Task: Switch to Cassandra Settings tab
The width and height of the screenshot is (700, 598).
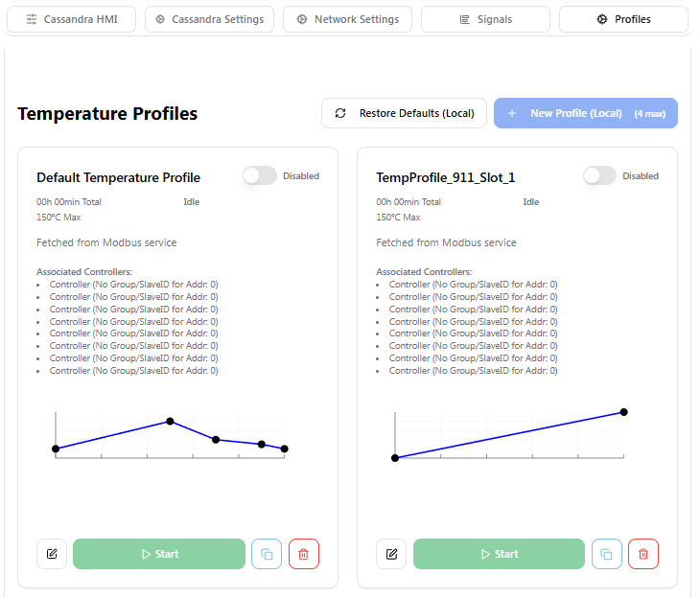Action: [210, 19]
